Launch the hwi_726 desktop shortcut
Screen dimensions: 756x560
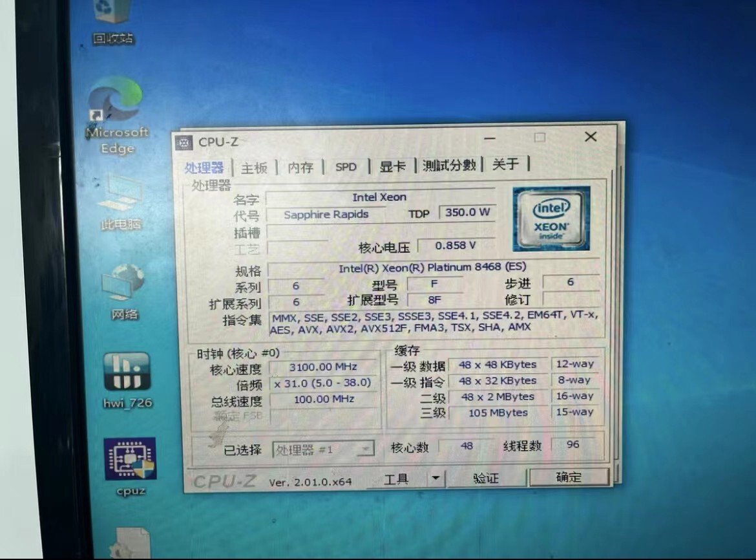point(127,381)
